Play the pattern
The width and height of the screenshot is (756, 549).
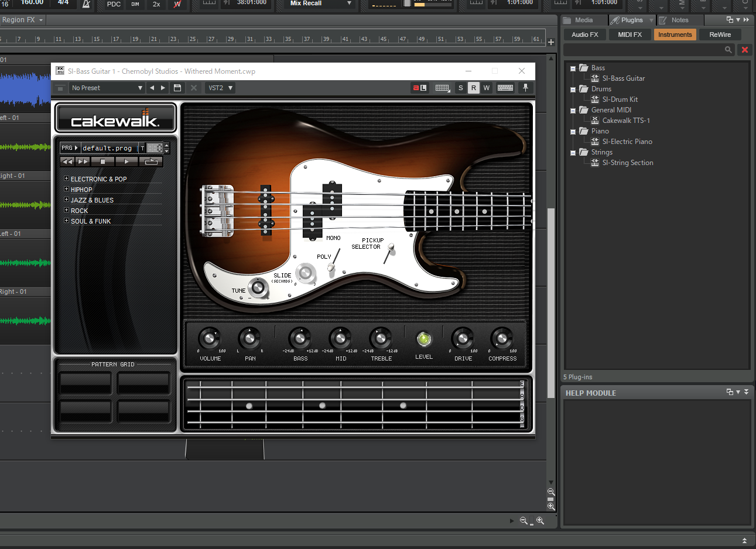tap(126, 161)
